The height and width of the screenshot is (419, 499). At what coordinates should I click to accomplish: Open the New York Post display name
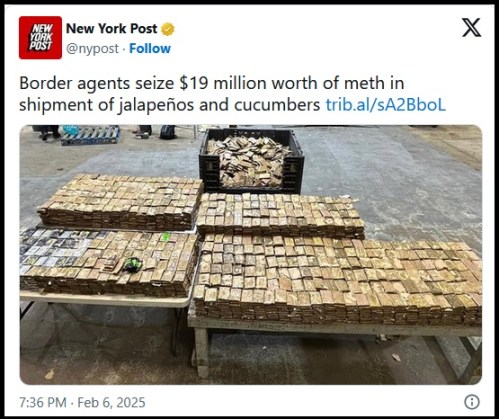tap(111, 29)
